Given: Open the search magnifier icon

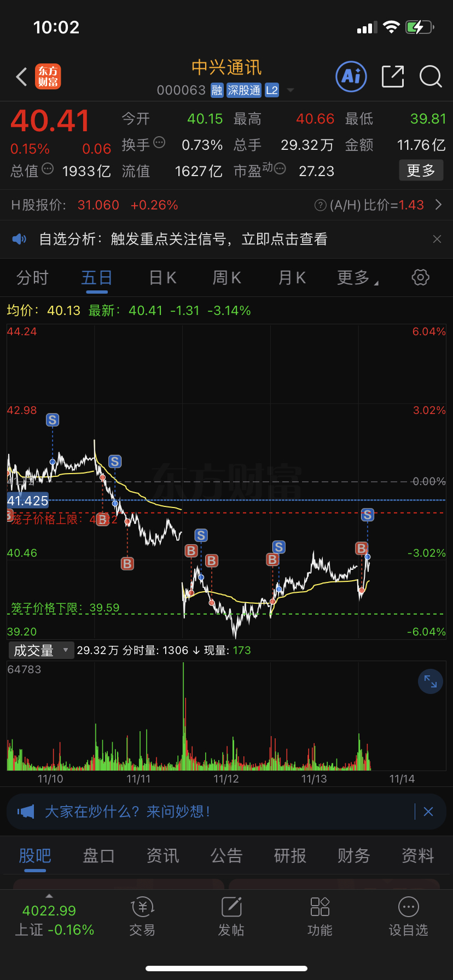Looking at the screenshot, I should (x=431, y=77).
